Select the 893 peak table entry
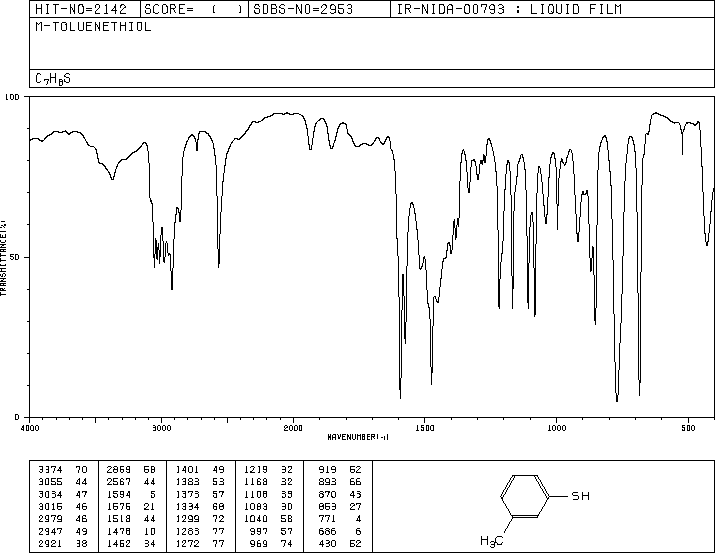Viewport: 715px width, 553px height. [340, 482]
